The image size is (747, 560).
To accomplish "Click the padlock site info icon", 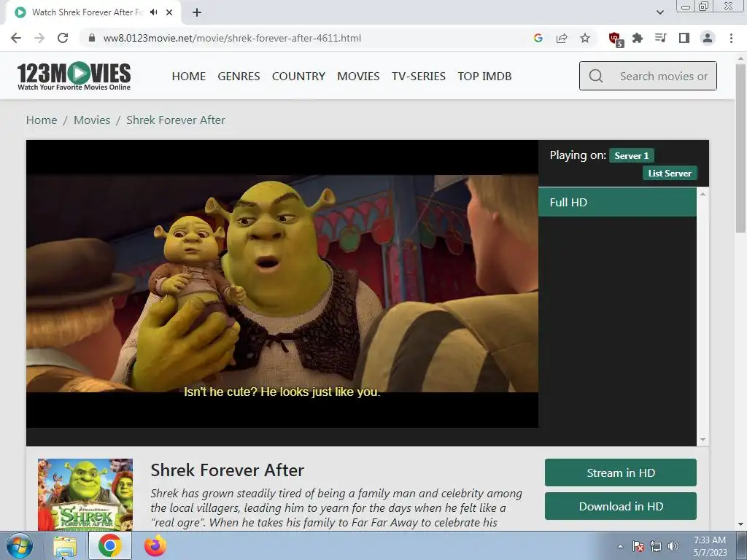I will tap(92, 38).
